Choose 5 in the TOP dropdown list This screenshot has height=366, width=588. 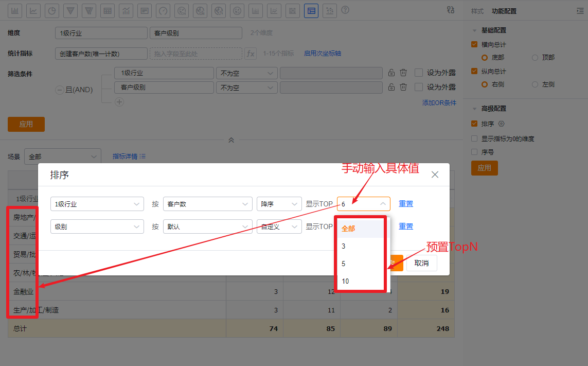point(361,264)
